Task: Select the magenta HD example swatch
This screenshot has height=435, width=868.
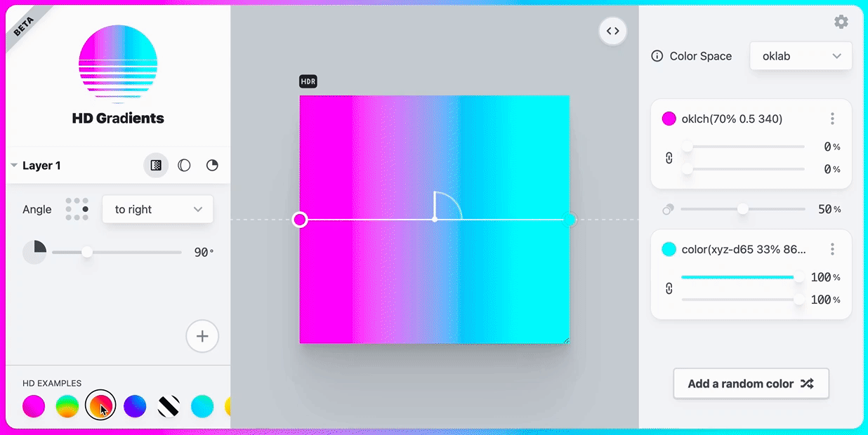Action: click(x=34, y=406)
